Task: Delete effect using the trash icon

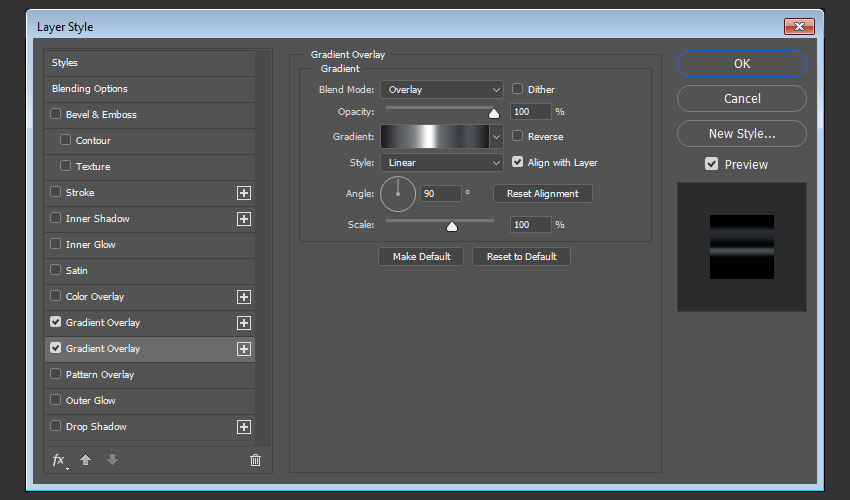Action: (x=255, y=460)
